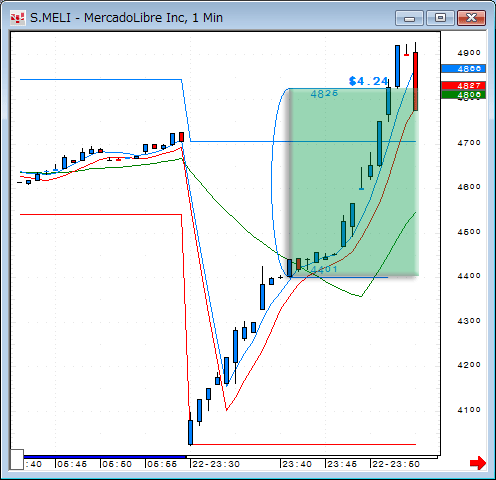Maximize the S.MELI chart window
Viewport: 496px width, 480px height.
440,18
